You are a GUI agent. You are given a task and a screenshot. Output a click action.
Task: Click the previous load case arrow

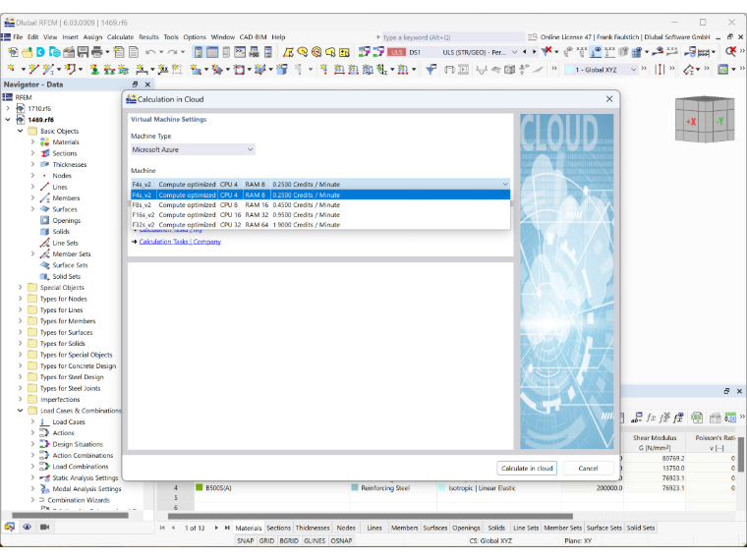click(x=525, y=52)
